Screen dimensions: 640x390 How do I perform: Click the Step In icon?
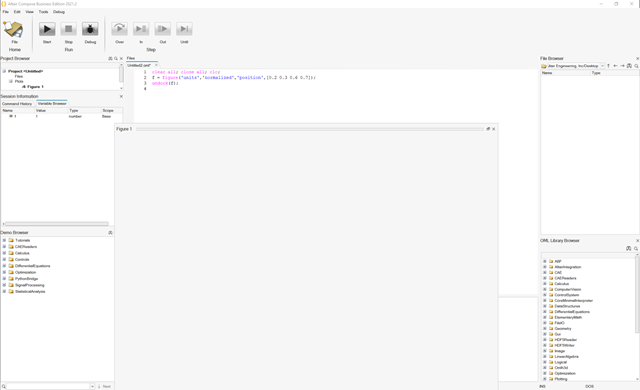[x=141, y=29]
